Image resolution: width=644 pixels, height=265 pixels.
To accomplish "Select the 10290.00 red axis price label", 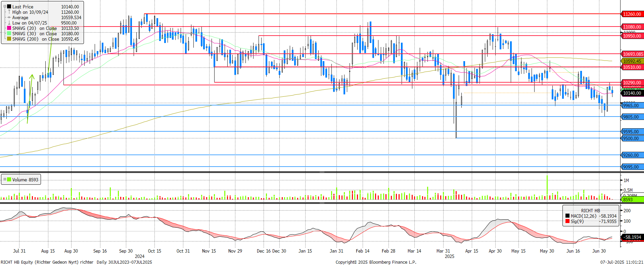I will (x=632, y=83).
